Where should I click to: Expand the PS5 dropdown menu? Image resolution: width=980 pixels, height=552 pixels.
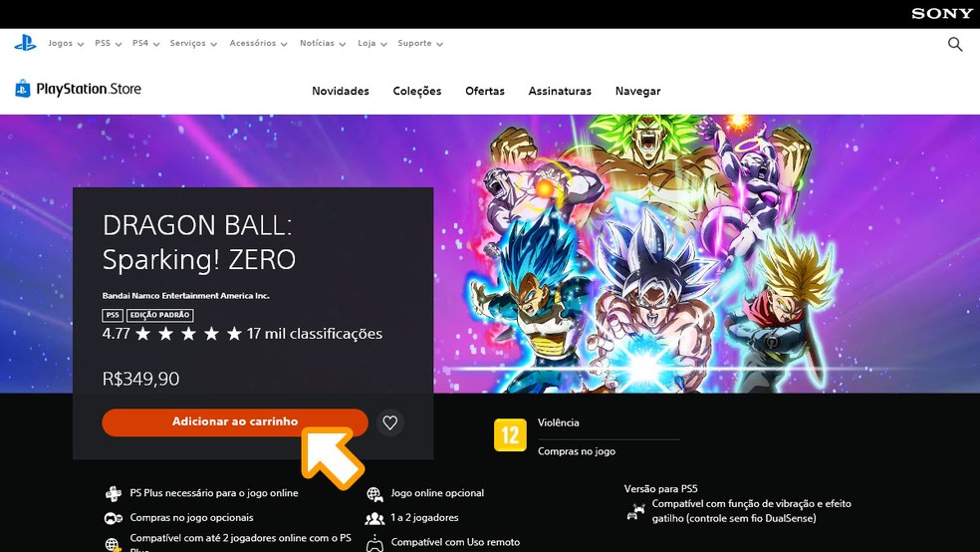109,43
